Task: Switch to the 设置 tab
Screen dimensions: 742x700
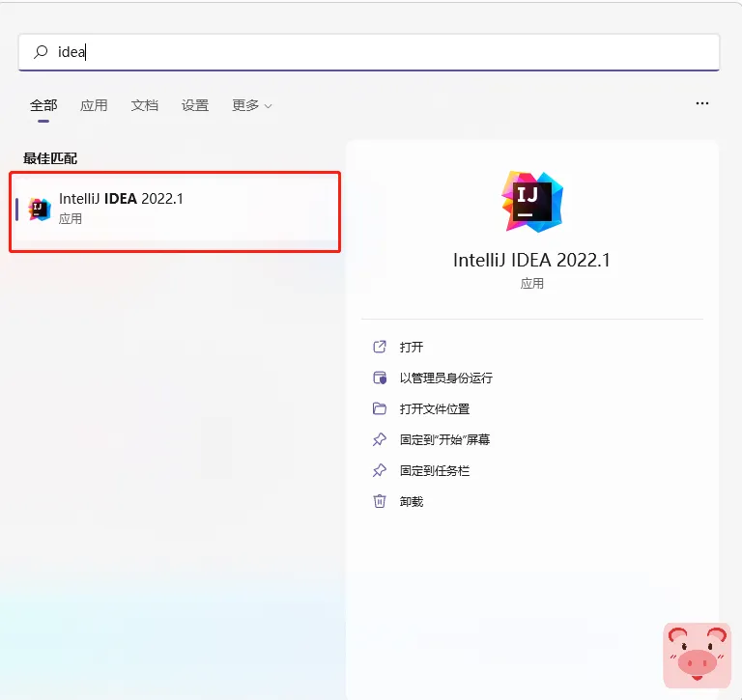Action: tap(195, 105)
